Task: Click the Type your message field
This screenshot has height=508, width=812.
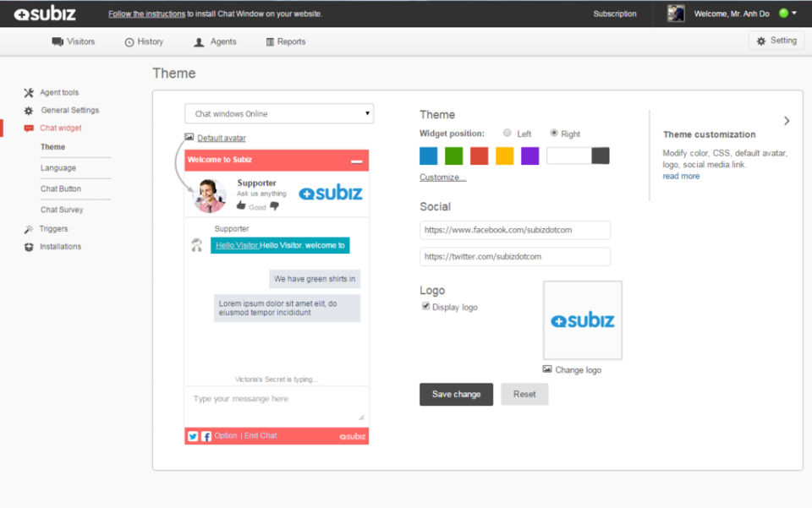Action: pos(277,406)
